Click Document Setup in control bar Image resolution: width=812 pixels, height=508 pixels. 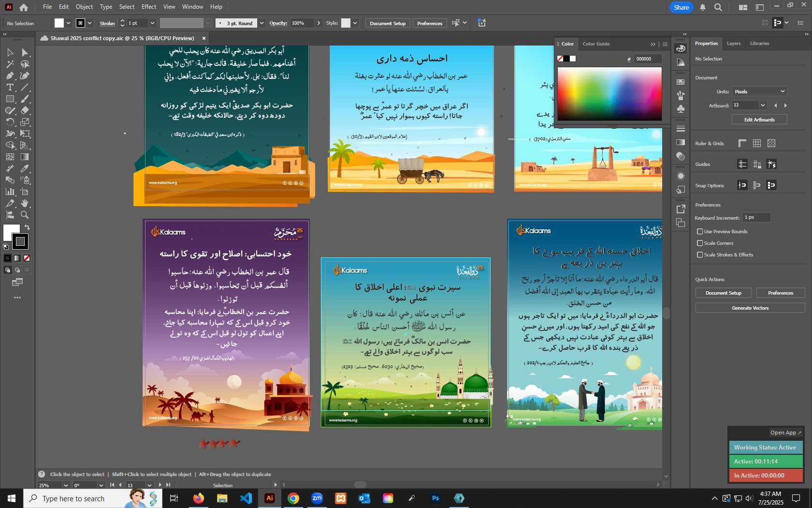388,23
